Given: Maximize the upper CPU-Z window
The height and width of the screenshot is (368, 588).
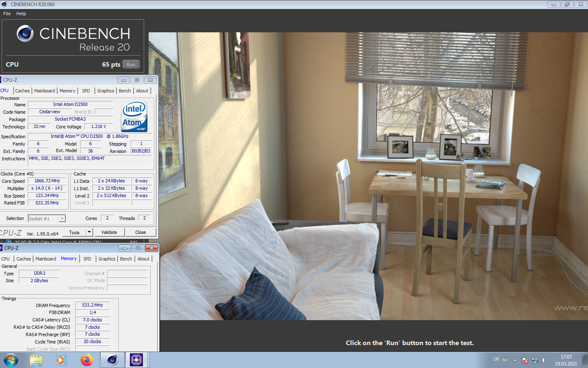Looking at the screenshot, I should click(137, 80).
